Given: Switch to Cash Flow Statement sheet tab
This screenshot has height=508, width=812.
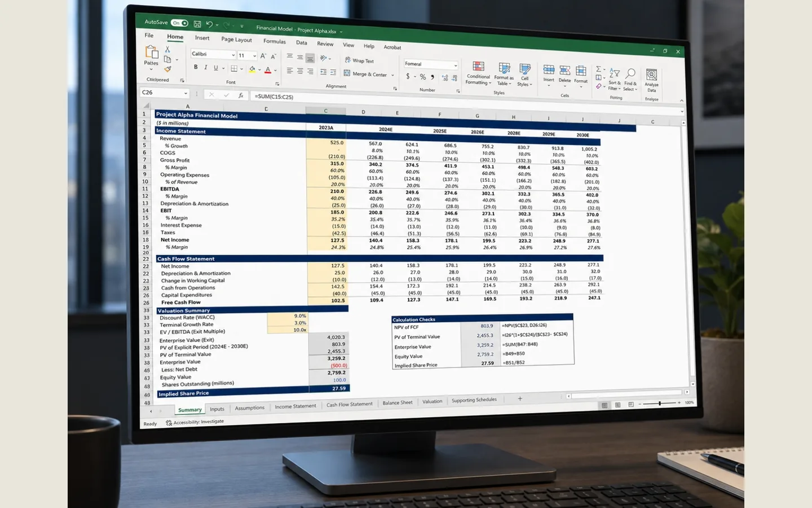Looking at the screenshot, I should click(350, 404).
